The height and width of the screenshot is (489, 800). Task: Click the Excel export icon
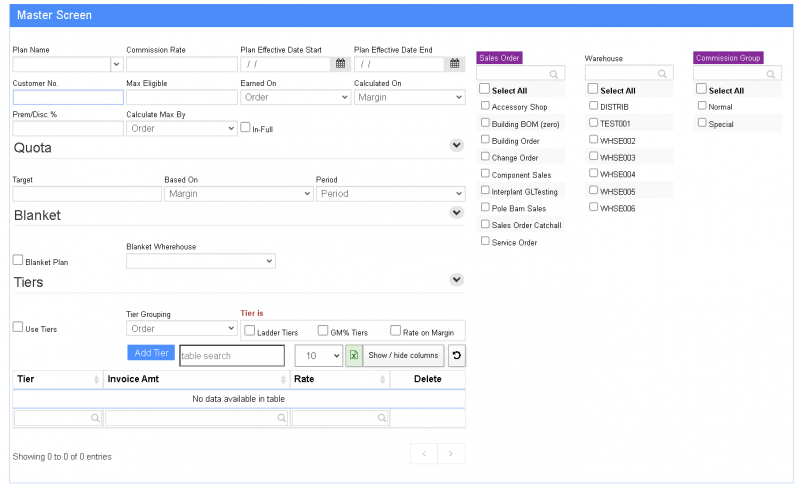(353, 355)
